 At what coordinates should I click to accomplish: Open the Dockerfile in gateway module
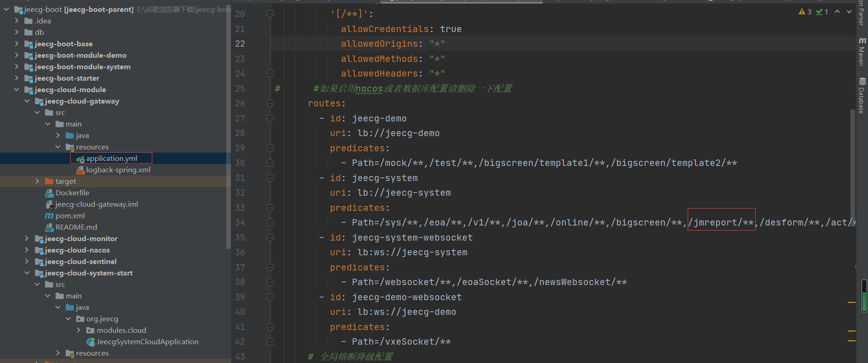(x=72, y=192)
